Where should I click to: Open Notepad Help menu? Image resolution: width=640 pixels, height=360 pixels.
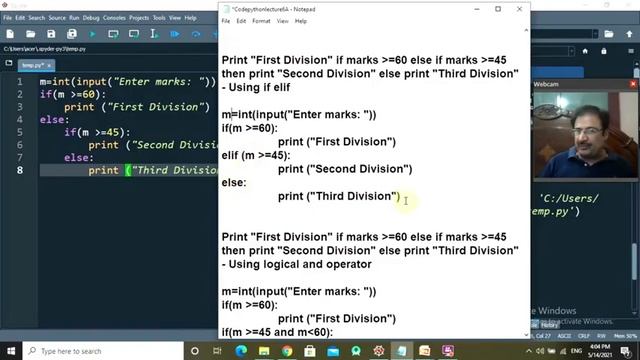[x=301, y=21]
